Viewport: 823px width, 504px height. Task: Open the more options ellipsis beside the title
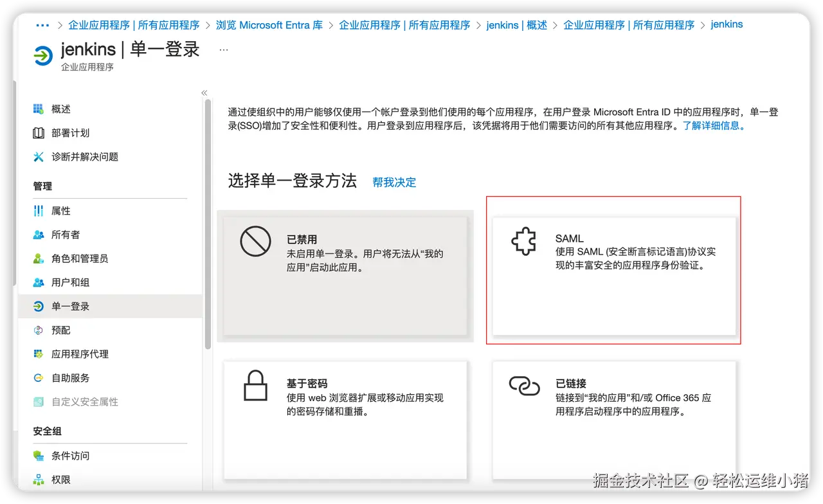pos(224,50)
